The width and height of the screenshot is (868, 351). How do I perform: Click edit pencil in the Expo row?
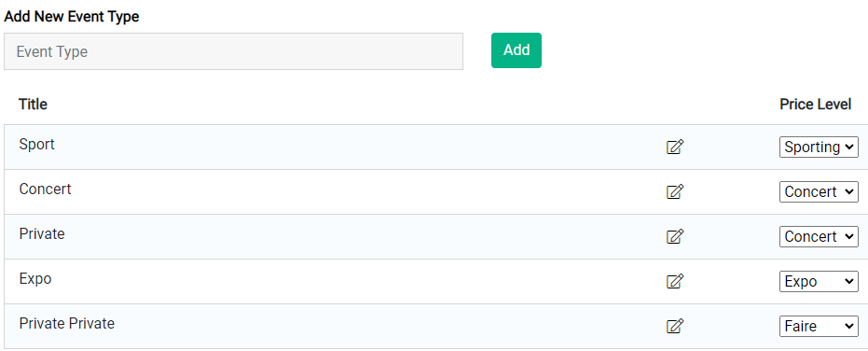tap(675, 282)
